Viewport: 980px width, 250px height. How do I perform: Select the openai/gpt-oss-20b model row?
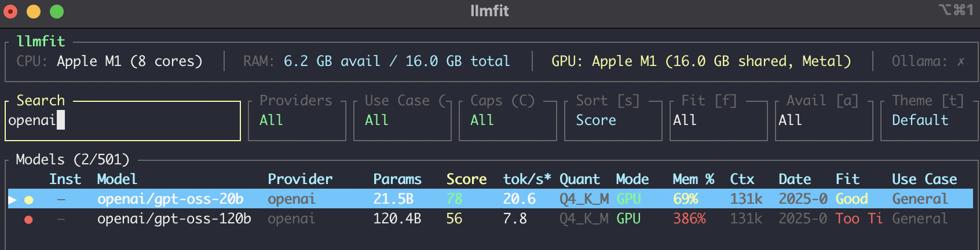[490, 199]
